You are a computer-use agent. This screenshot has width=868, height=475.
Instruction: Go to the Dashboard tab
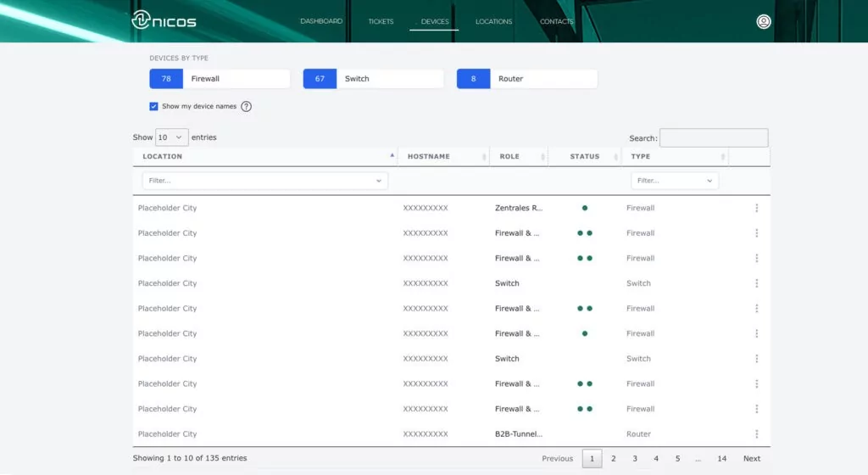[x=321, y=21]
